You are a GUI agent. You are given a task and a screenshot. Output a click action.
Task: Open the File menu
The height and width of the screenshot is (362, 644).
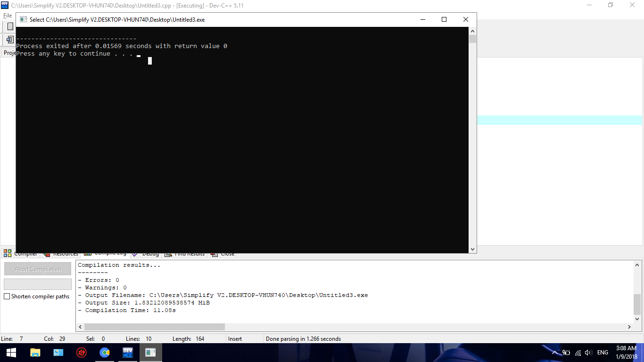(8, 16)
